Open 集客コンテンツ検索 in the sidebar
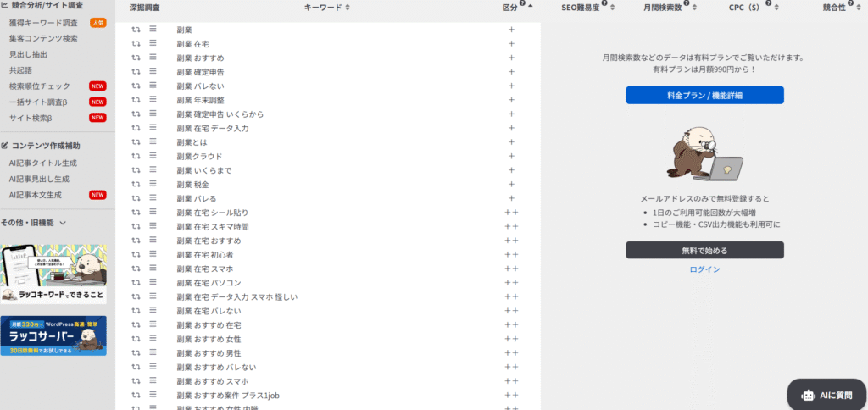This screenshot has width=868, height=410. point(43,39)
